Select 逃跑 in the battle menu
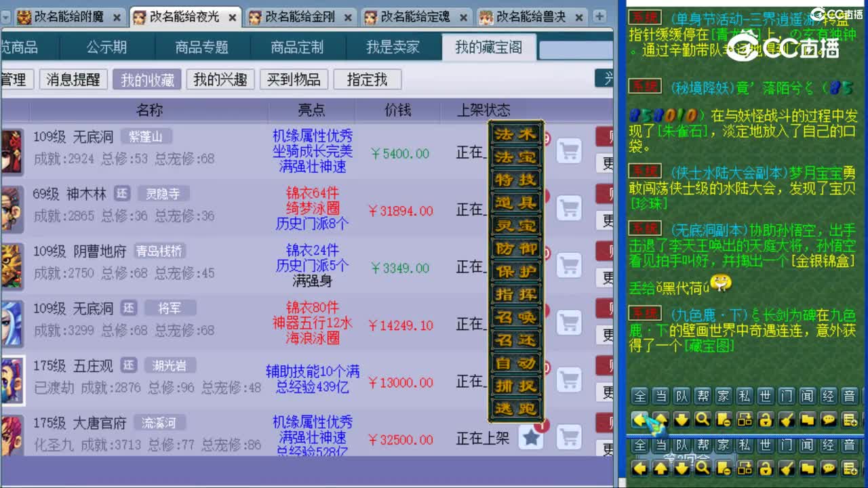The image size is (868, 488). (516, 409)
